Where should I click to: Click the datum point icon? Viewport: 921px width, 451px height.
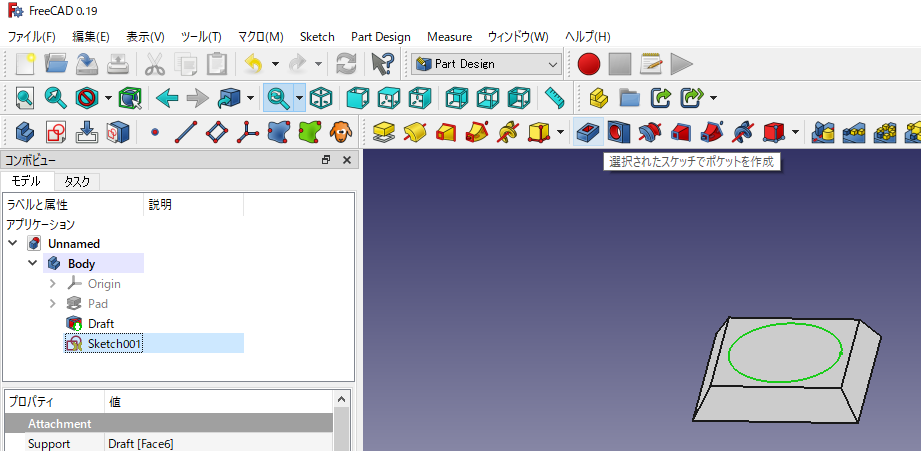pos(154,132)
